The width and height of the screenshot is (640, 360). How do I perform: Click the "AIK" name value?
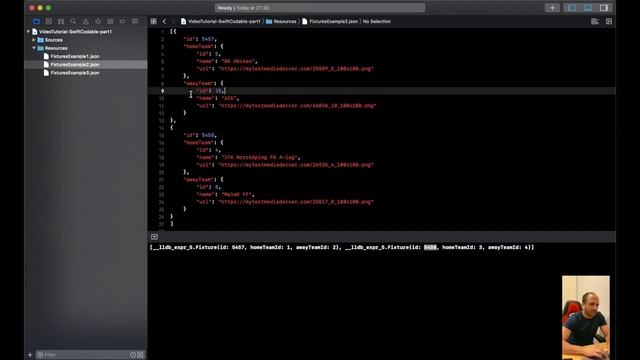click(229, 98)
